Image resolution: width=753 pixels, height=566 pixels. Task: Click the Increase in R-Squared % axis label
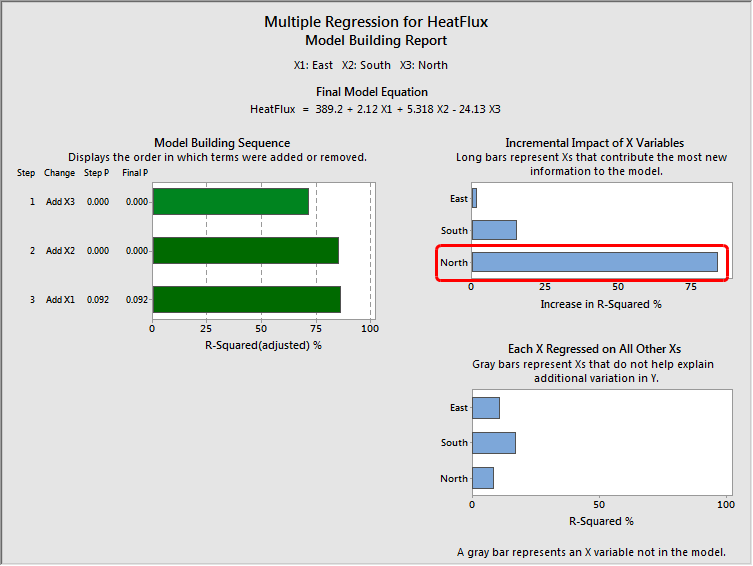[x=601, y=303]
